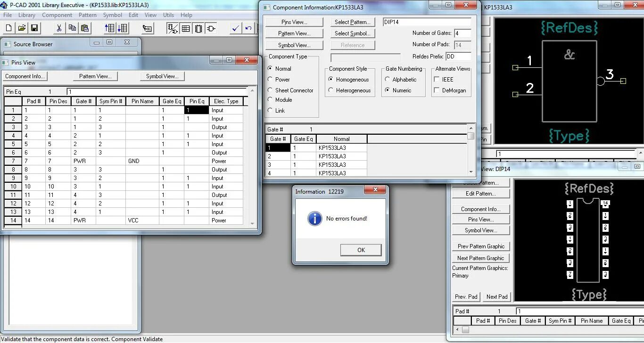This screenshot has width=644, height=343.
Task: Click the Next Pattern Graphic button
Action: coord(480,258)
